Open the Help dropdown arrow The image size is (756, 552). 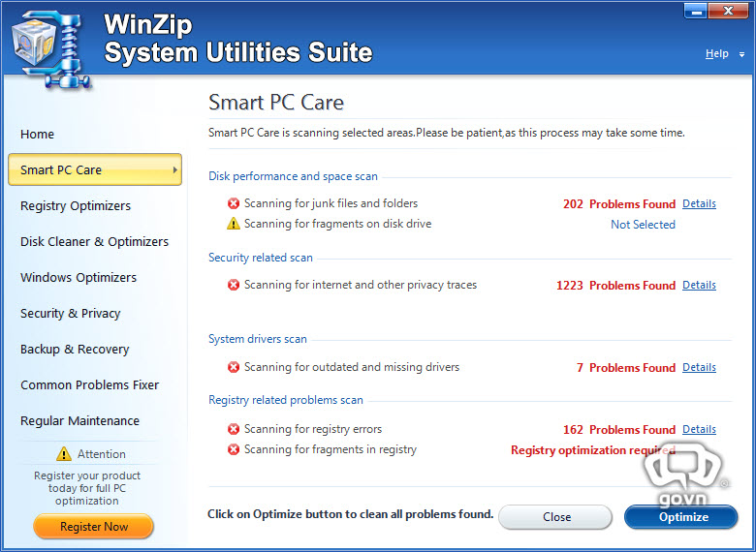pos(741,55)
